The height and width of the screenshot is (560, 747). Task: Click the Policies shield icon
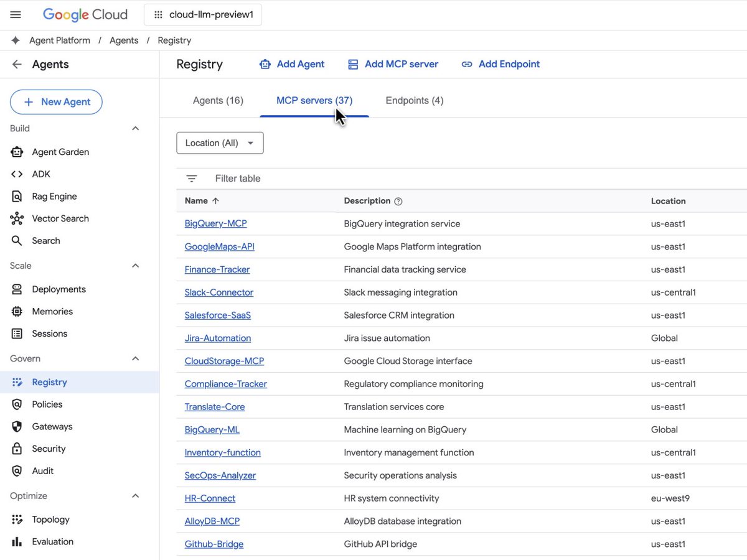pyautogui.click(x=17, y=404)
